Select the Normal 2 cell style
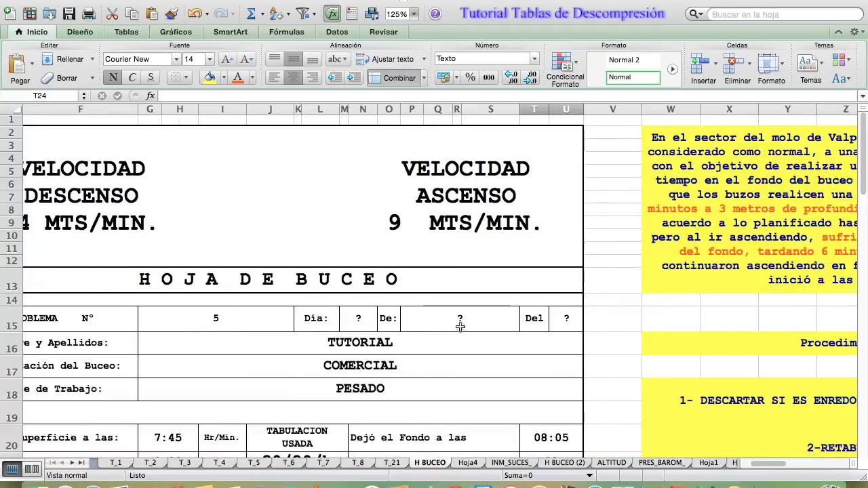 [633, 60]
